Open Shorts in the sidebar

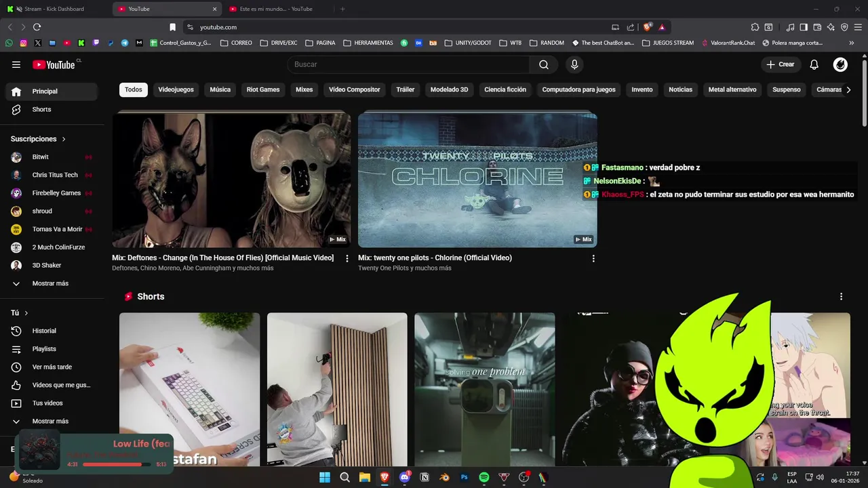click(x=52, y=109)
